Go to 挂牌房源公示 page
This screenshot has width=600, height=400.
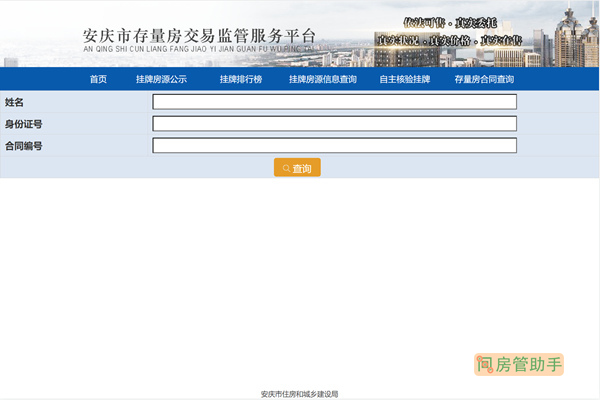coord(161,79)
